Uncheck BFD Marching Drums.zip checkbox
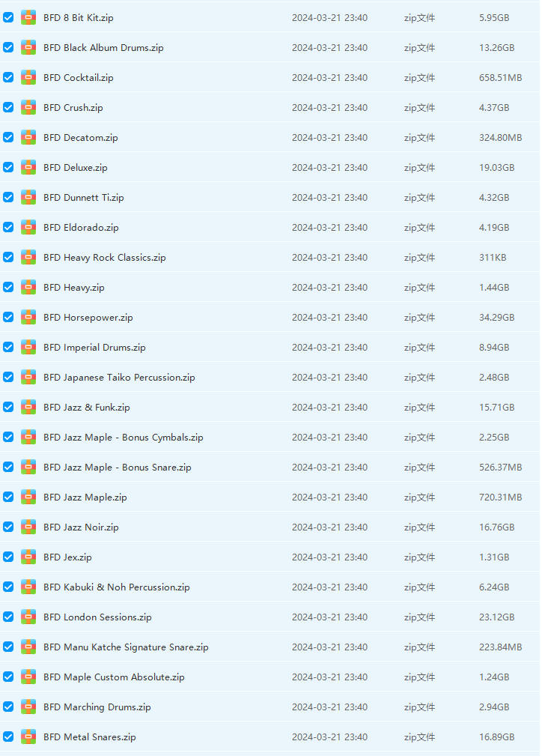 click(8, 707)
